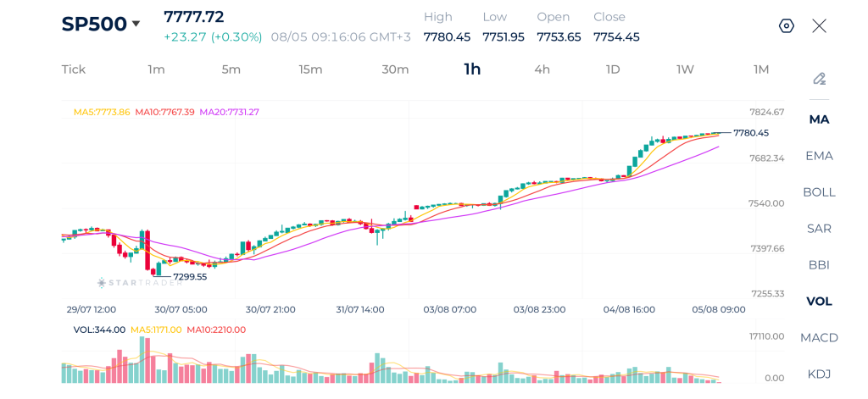This screenshot has height=399, width=868.
Task: Close the chart with the X icon
Action: [x=820, y=26]
